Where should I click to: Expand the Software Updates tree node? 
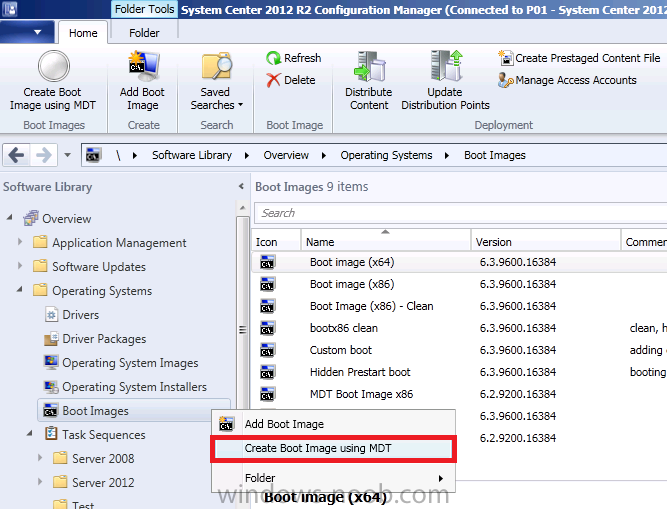click(x=20, y=266)
